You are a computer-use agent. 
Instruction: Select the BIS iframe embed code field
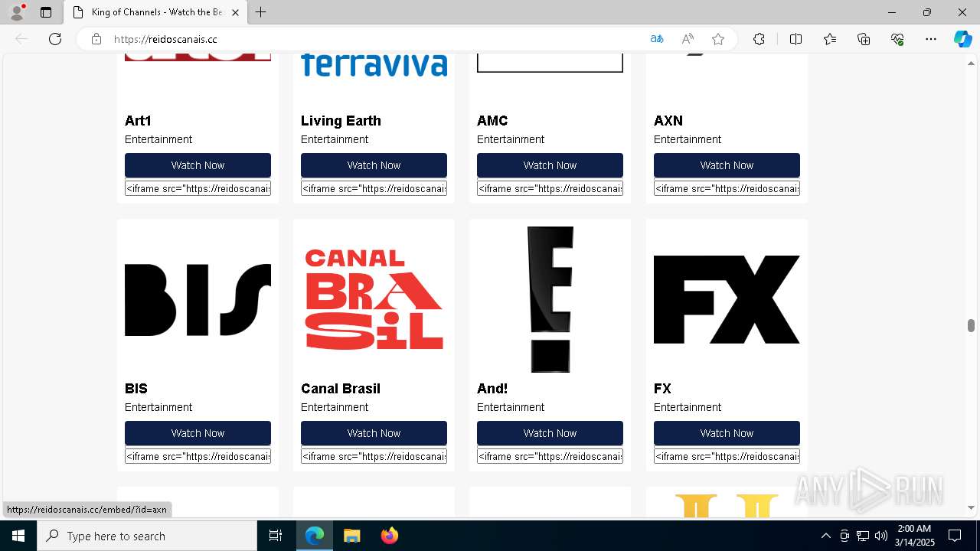[x=198, y=456]
